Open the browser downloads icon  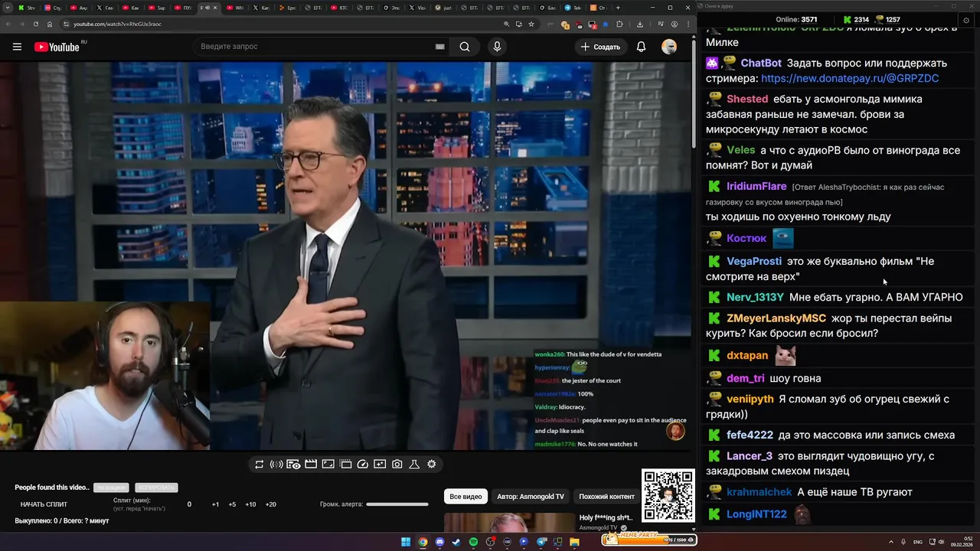tap(640, 24)
